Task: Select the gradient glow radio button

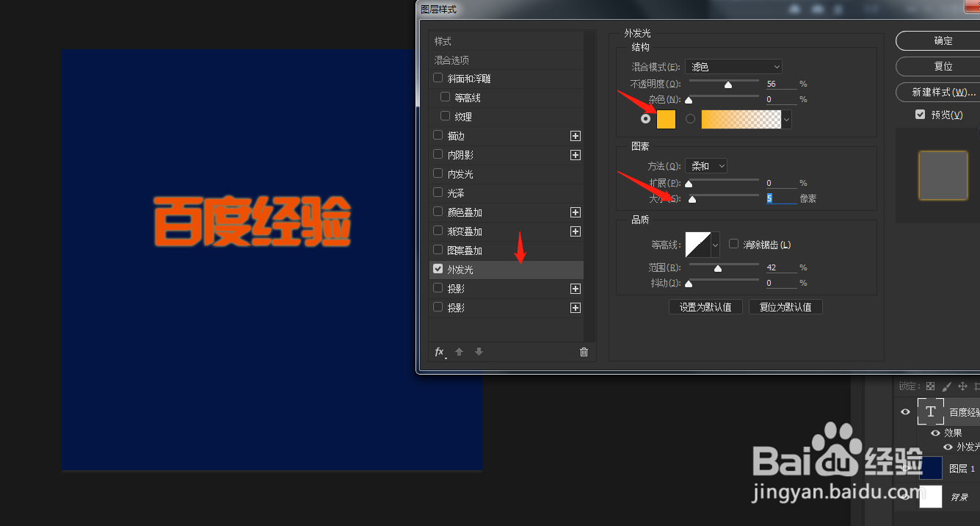Action: coord(690,119)
